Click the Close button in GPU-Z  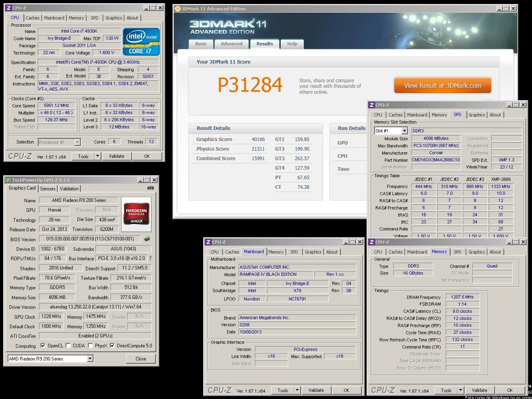[141, 359]
